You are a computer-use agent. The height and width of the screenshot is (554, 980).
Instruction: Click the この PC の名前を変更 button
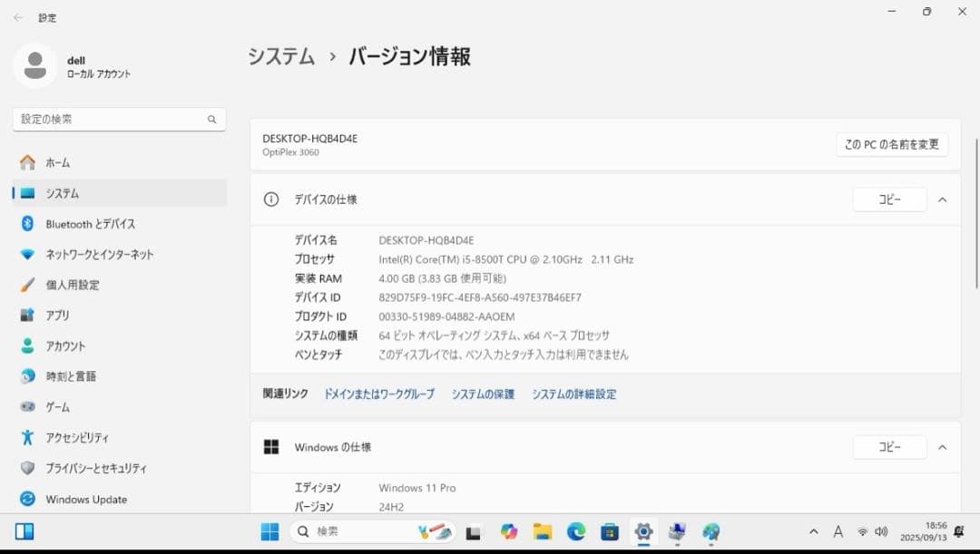[x=891, y=144]
